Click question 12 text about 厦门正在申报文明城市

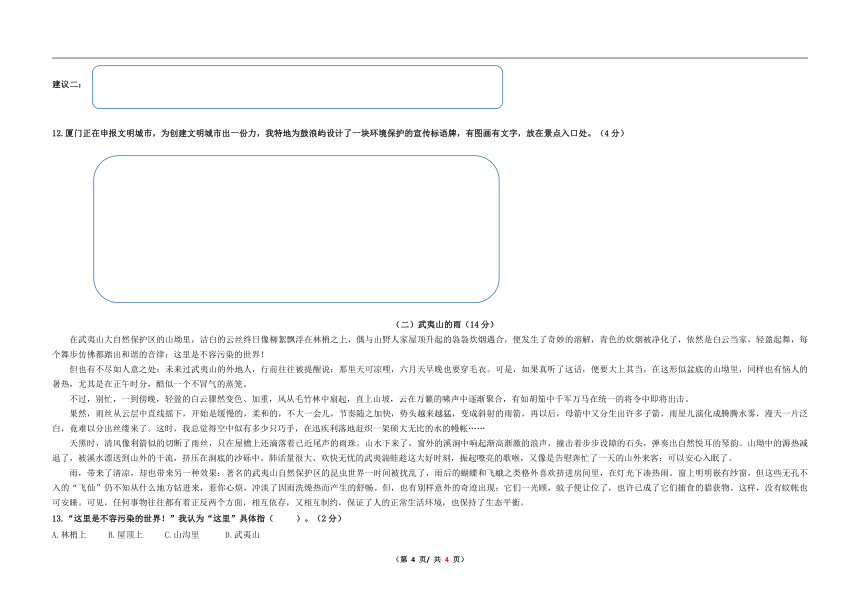point(338,133)
